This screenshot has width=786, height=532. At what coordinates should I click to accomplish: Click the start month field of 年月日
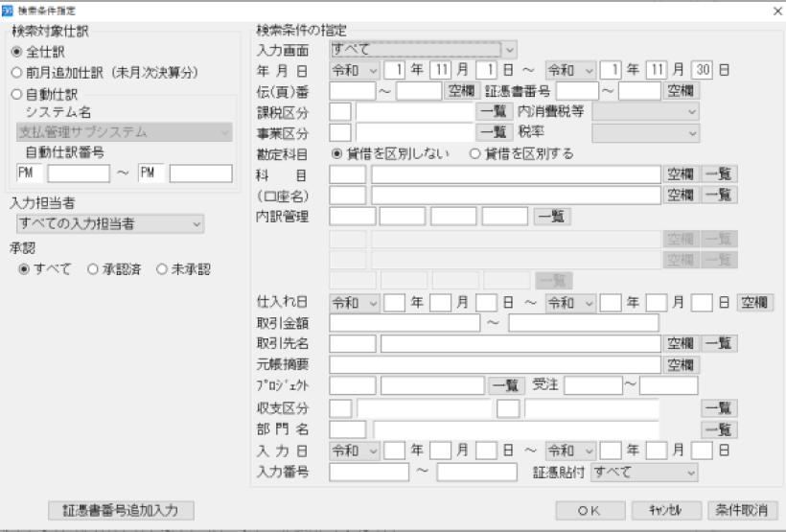tap(440, 71)
